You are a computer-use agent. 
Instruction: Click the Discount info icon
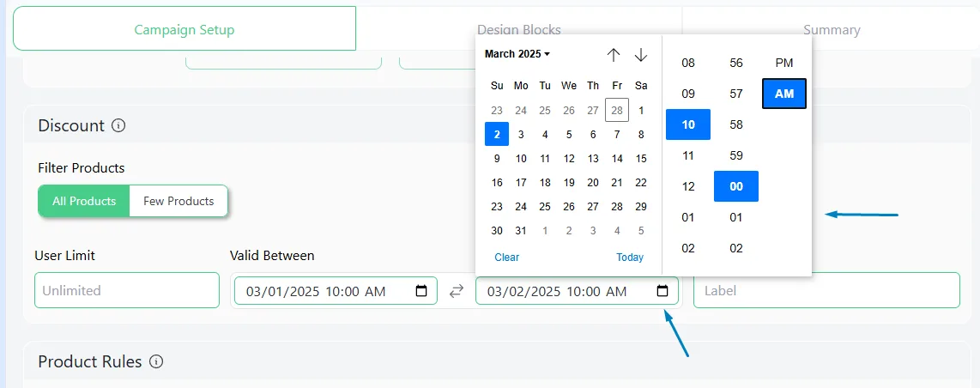point(118,125)
